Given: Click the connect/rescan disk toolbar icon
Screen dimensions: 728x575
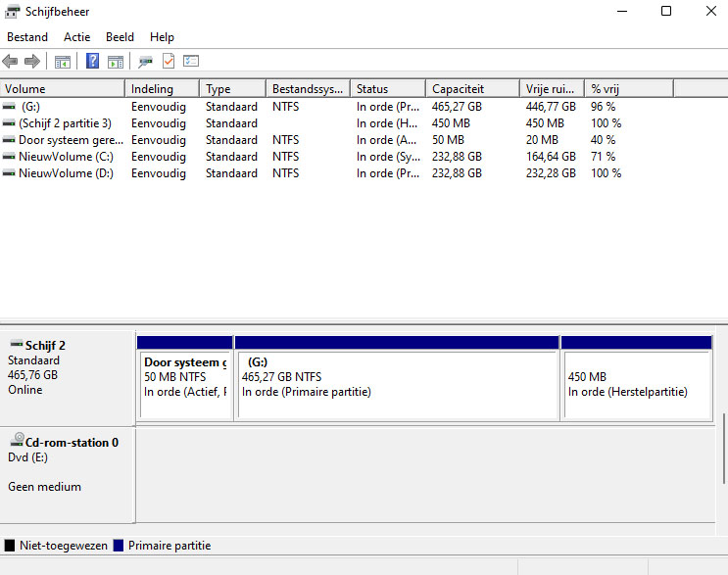Looking at the screenshot, I should (145, 62).
